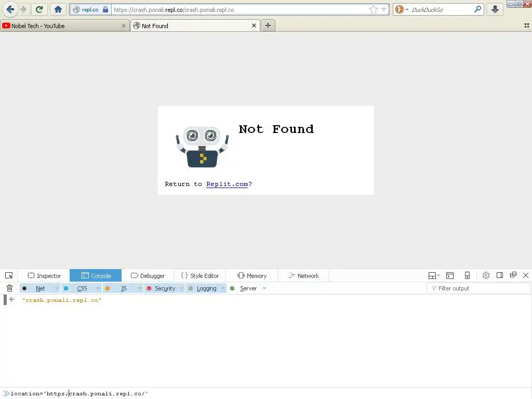This screenshot has height=399, width=532.
Task: Follow the Replit.com link
Action: [x=227, y=184]
